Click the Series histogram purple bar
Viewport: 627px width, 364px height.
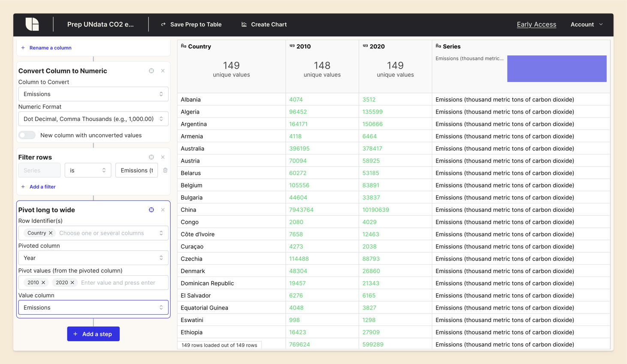557,69
